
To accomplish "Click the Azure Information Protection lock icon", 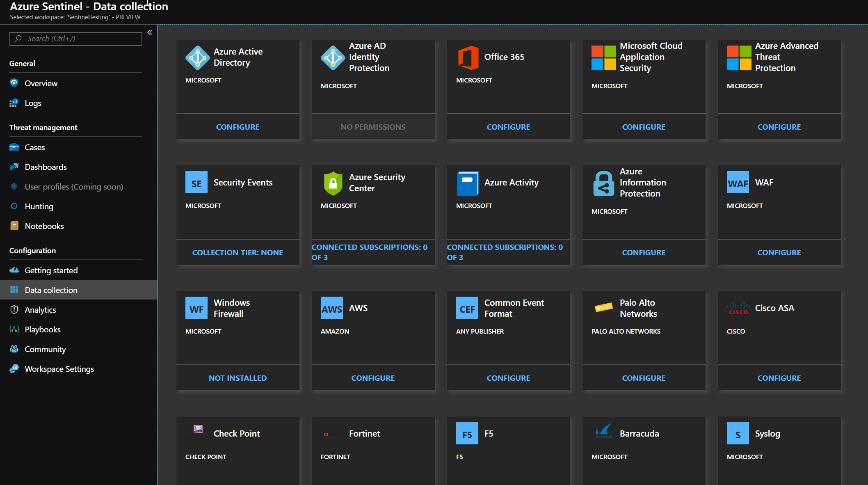I will [603, 183].
